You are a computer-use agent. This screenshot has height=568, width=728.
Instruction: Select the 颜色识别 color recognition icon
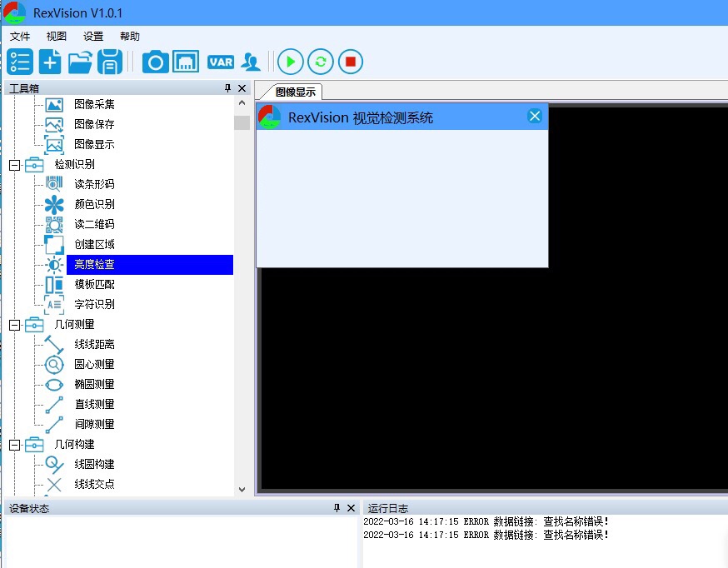[x=54, y=204]
